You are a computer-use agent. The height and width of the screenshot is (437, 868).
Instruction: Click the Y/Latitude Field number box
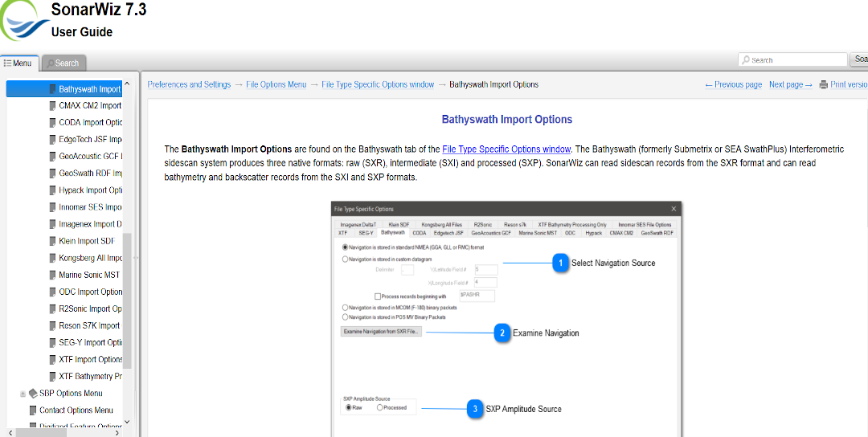[x=485, y=269]
